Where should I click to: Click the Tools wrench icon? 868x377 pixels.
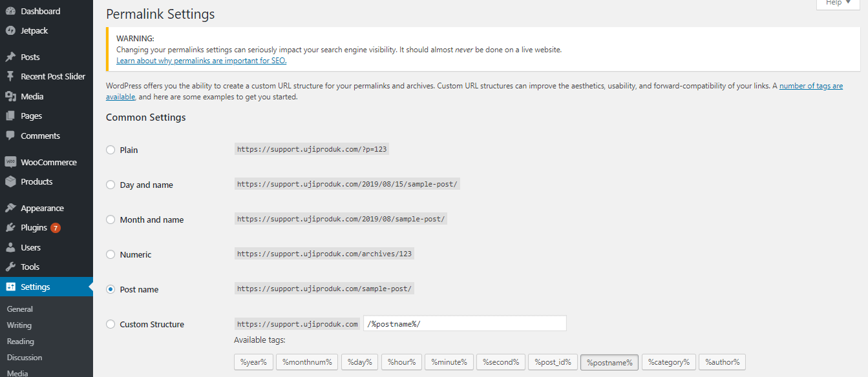10,267
